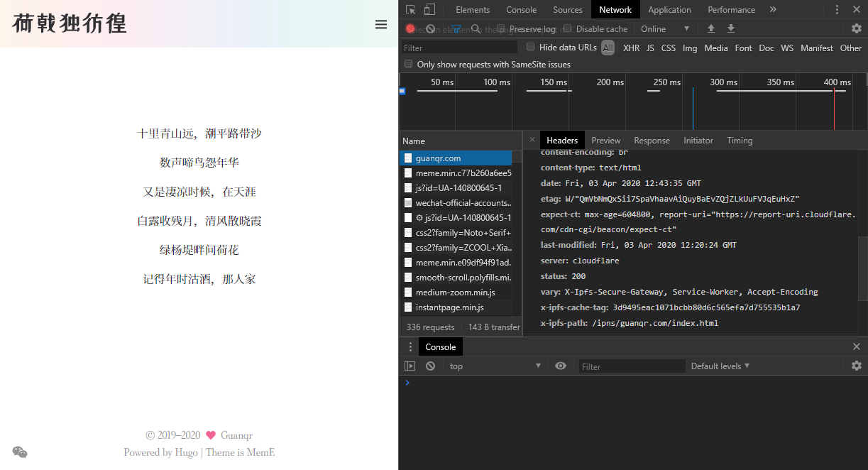Click the export HAR download arrow icon
The height and width of the screenshot is (470, 868).
click(731, 28)
